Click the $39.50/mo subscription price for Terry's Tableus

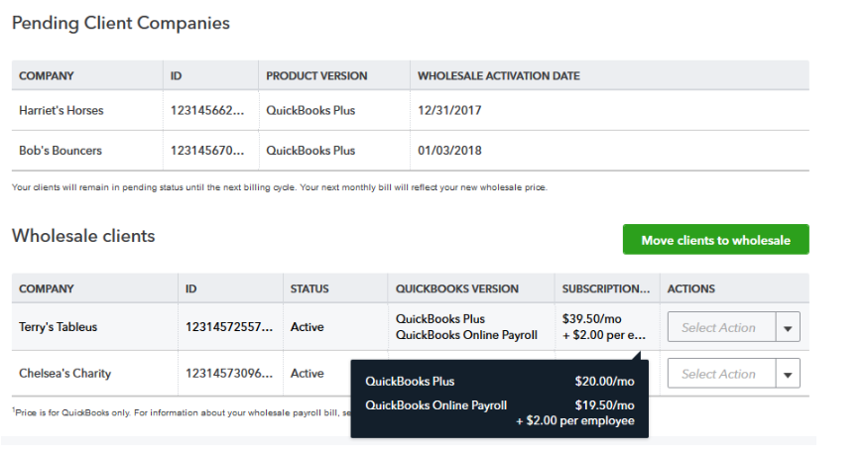point(590,319)
